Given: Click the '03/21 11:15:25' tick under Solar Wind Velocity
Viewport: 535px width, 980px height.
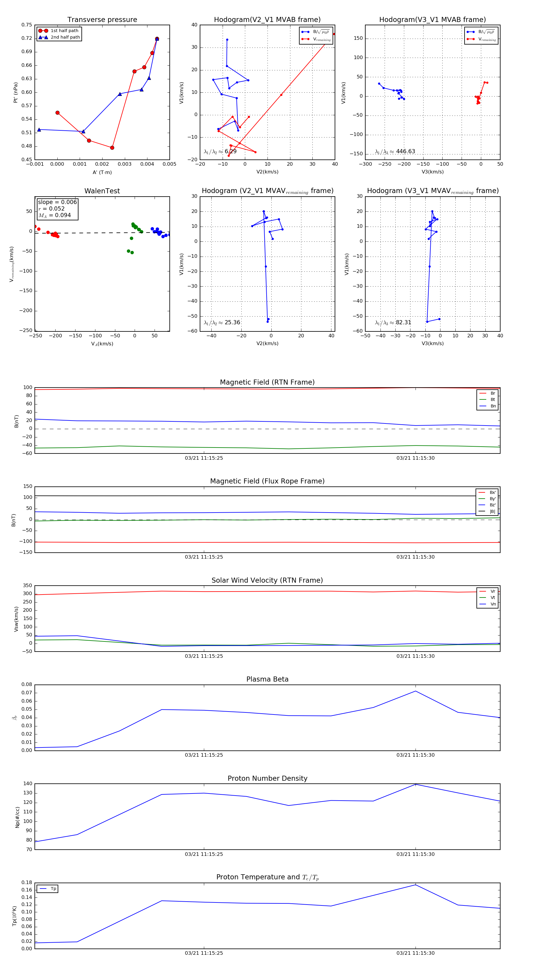Looking at the screenshot, I should 204,656.
